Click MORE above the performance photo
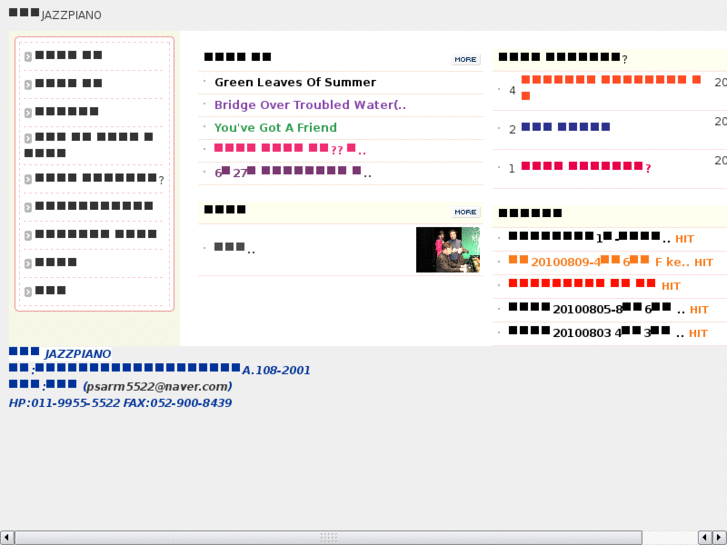727x545 pixels. coord(466,212)
